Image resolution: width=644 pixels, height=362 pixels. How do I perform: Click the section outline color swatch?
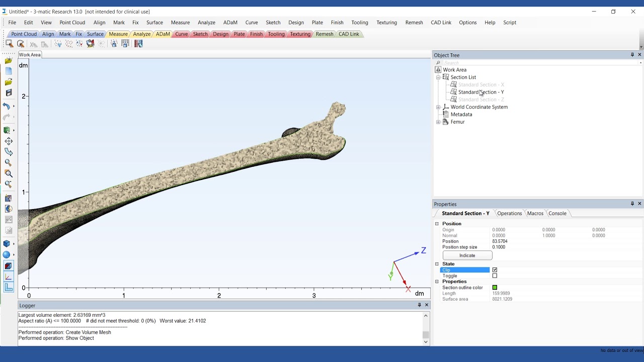495,288
